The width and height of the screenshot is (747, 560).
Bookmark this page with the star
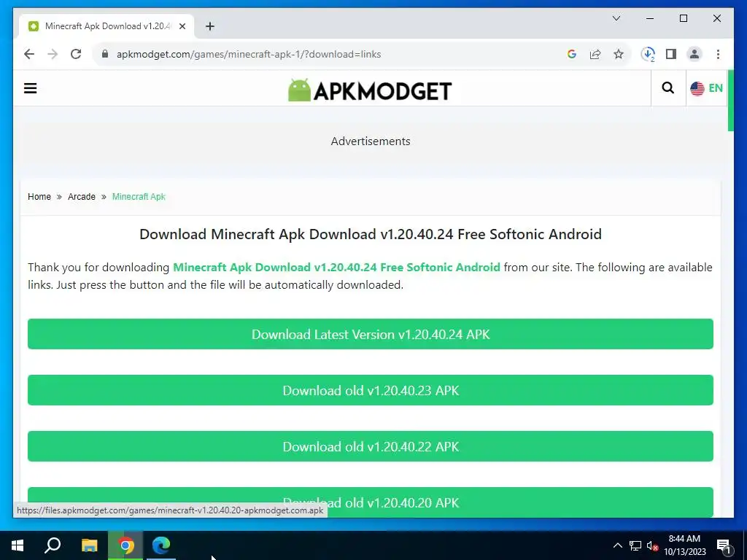[x=619, y=54]
